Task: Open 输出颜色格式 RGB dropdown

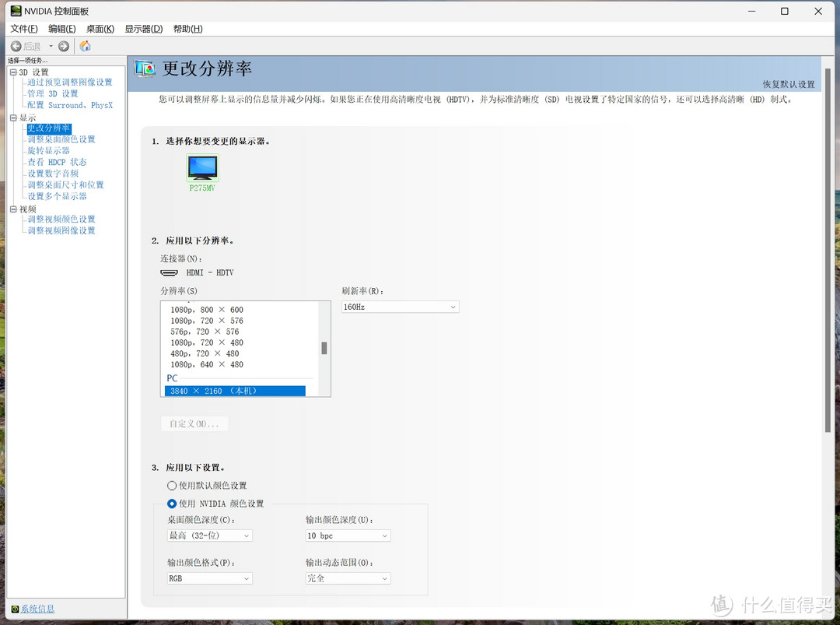Action: tap(209, 578)
